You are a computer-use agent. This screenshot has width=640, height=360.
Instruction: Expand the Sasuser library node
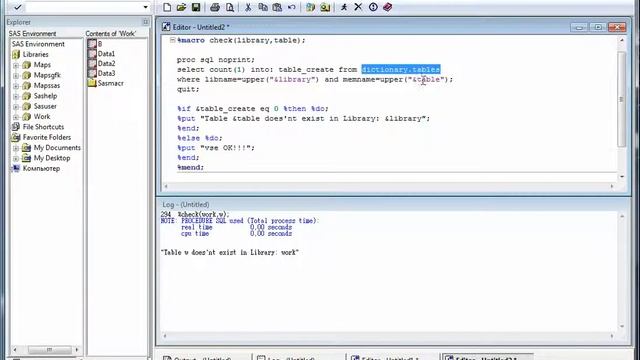16,107
